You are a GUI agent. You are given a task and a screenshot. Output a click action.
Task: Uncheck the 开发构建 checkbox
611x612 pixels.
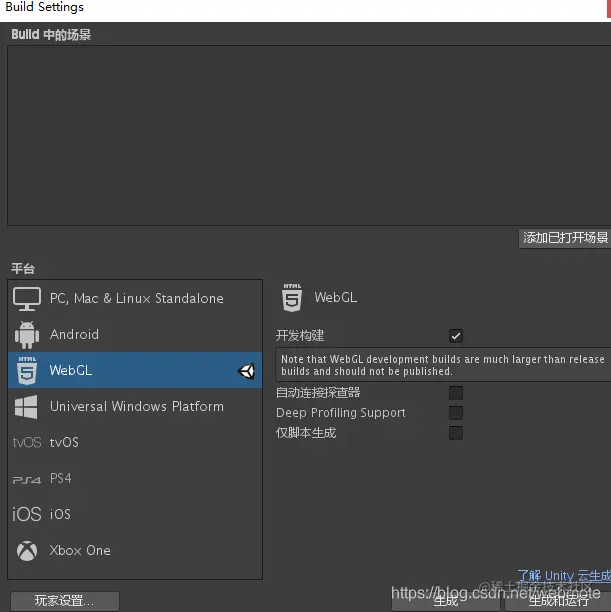point(456,336)
